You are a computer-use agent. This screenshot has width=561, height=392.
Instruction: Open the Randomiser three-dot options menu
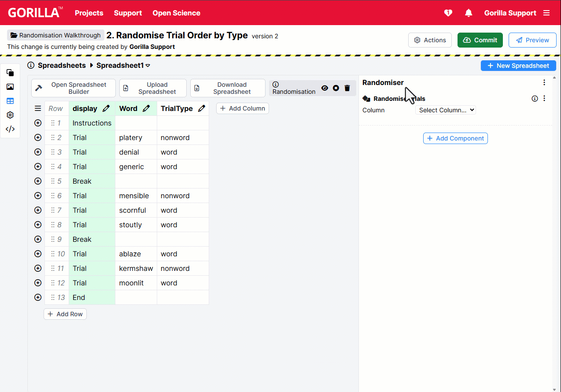pyautogui.click(x=544, y=82)
